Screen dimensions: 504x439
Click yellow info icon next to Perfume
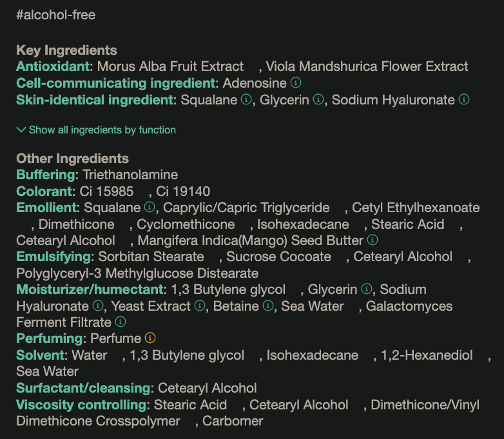(x=150, y=338)
